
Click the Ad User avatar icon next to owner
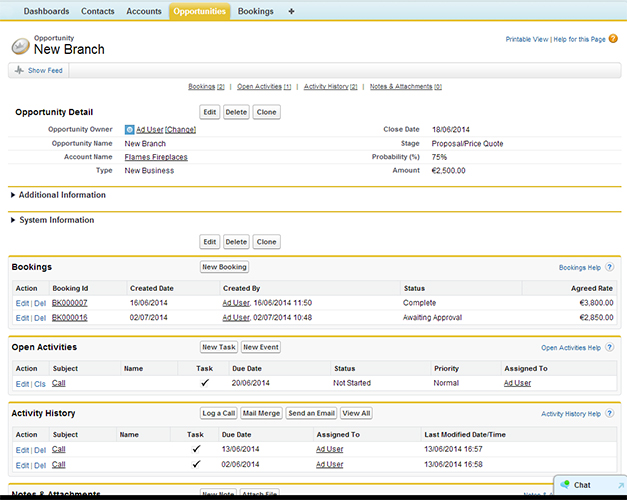(x=130, y=129)
